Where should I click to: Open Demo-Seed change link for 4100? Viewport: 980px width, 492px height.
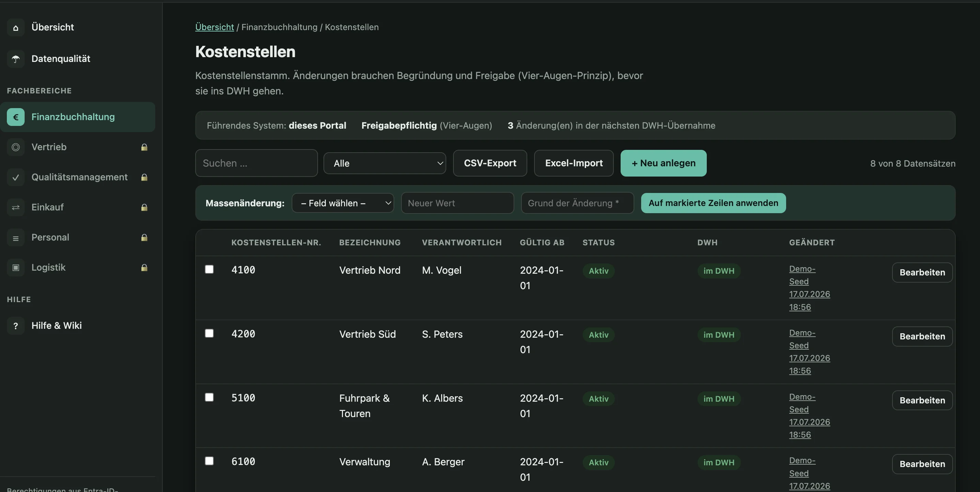click(810, 288)
